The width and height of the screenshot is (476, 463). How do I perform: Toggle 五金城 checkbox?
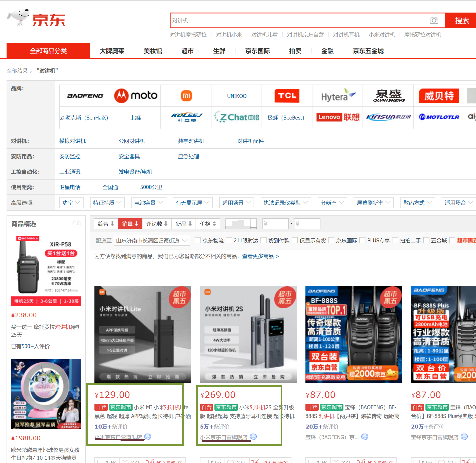tap(426, 240)
